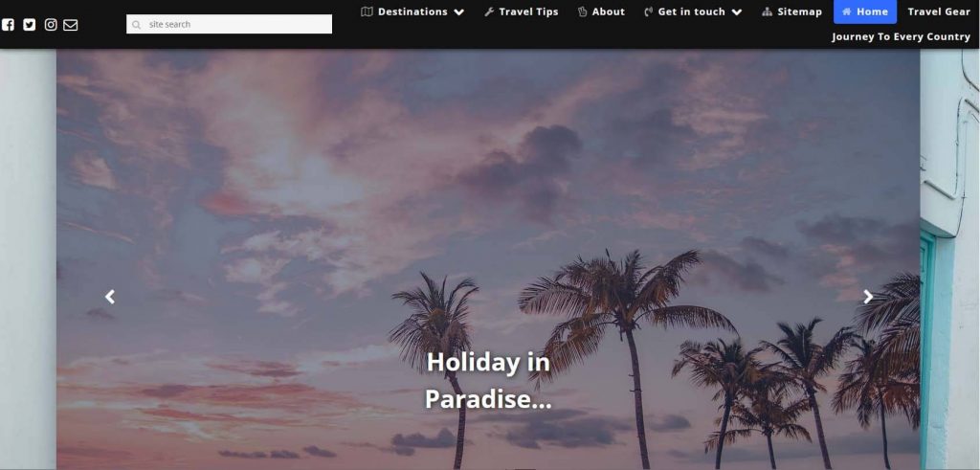Open the Travel Gear link

point(939,11)
